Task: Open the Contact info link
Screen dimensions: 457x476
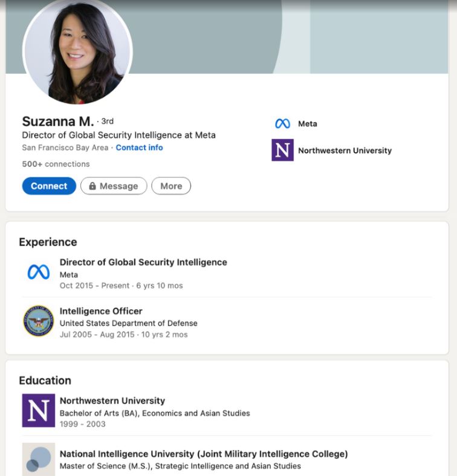Action: point(139,148)
